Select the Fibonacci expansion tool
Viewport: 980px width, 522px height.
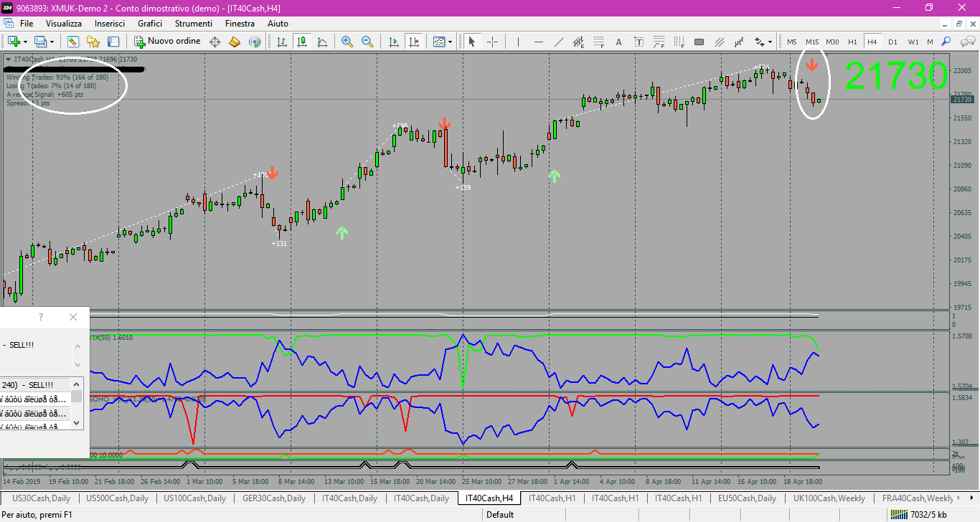click(659, 42)
